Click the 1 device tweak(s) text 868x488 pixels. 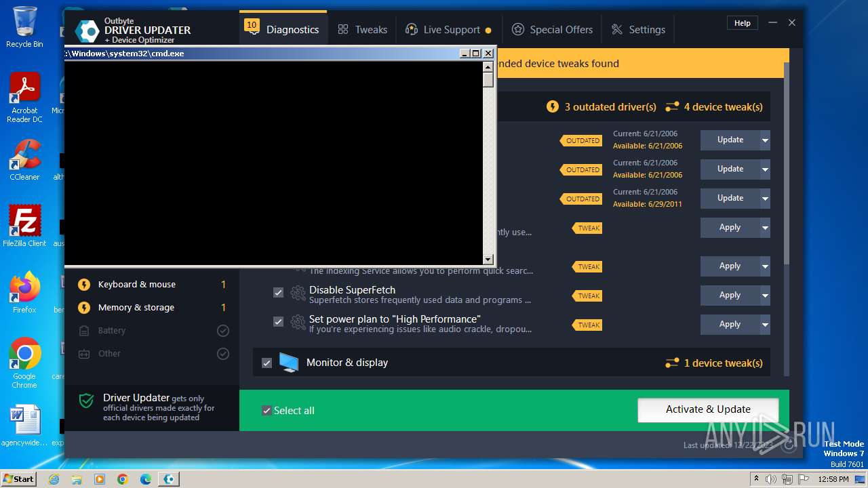(723, 363)
